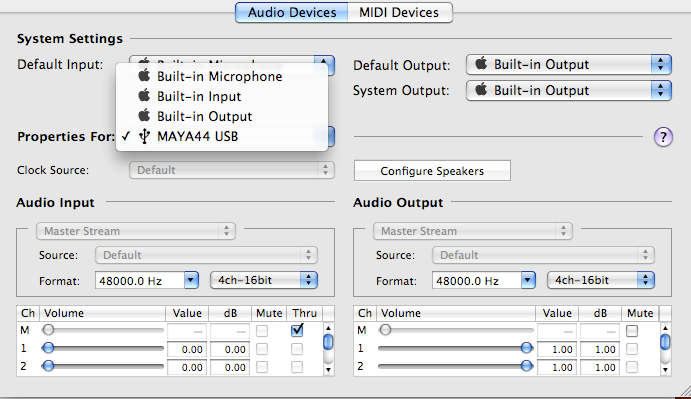Click the Audio Input Volume column header

pos(103,313)
